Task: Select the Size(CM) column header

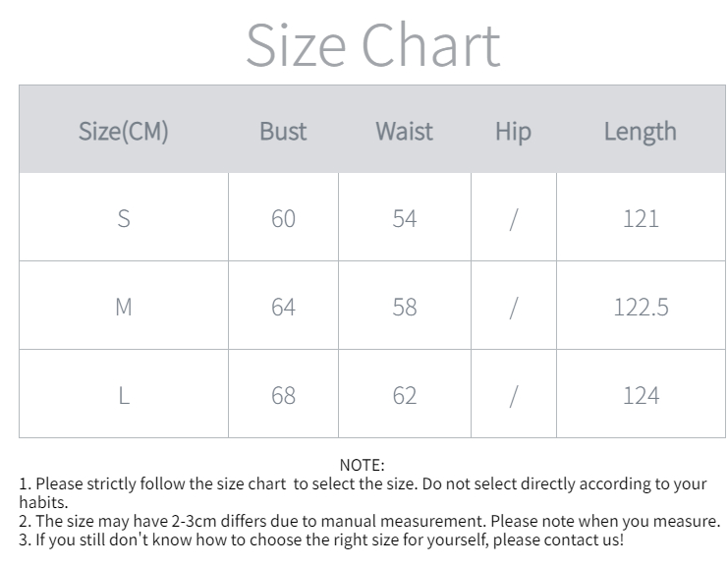Action: click(x=124, y=131)
